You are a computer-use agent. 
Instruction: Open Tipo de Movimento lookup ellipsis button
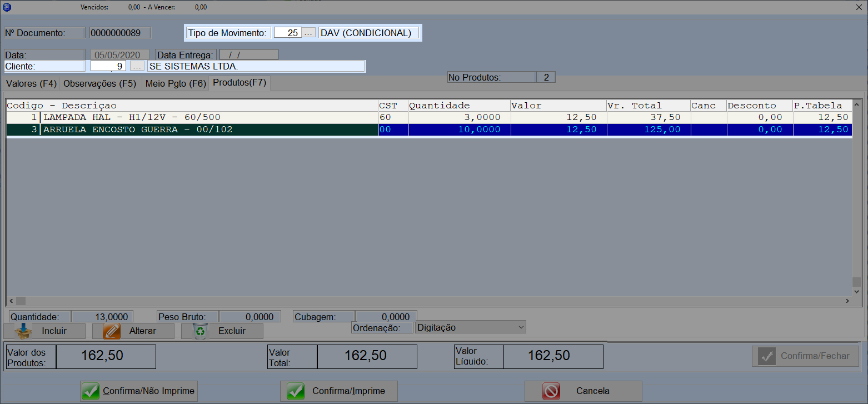click(x=309, y=33)
